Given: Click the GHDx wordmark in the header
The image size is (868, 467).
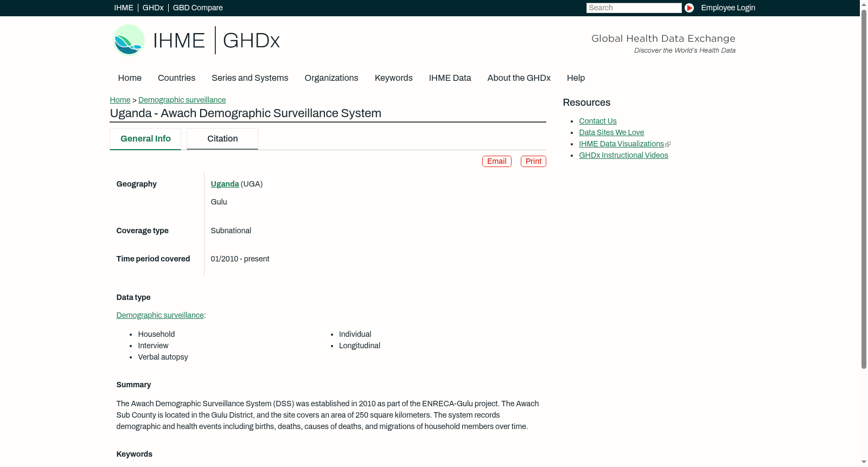Looking at the screenshot, I should [x=251, y=41].
